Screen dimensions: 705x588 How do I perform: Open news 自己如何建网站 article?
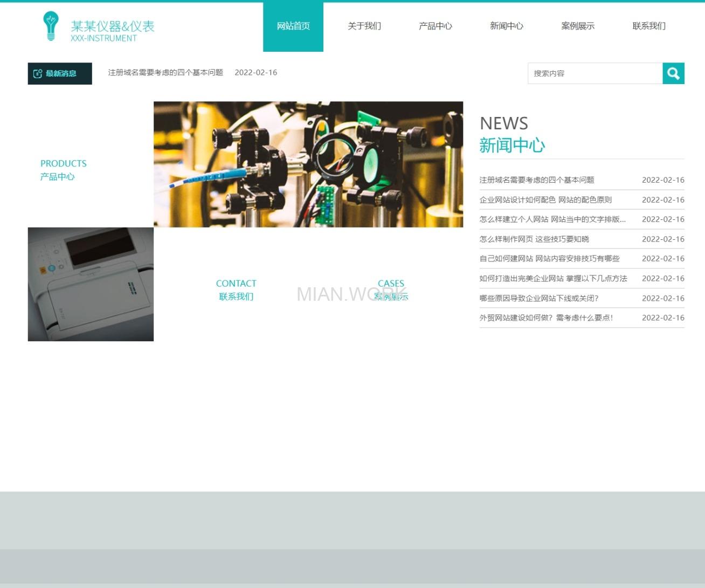(x=549, y=259)
